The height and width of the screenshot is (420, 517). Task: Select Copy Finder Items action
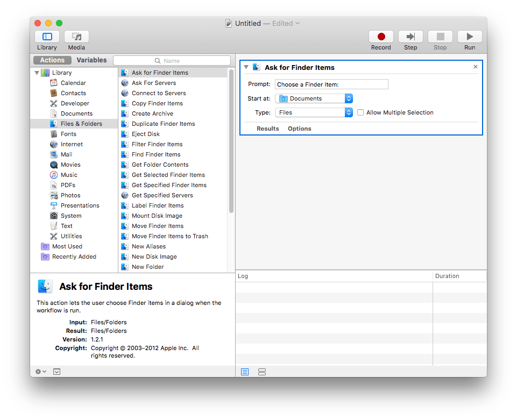[x=173, y=103]
